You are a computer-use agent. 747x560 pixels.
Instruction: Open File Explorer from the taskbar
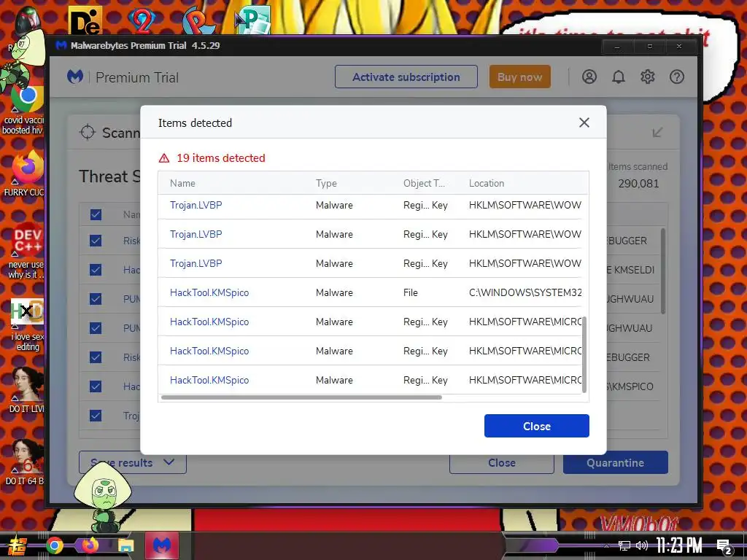[x=125, y=545]
